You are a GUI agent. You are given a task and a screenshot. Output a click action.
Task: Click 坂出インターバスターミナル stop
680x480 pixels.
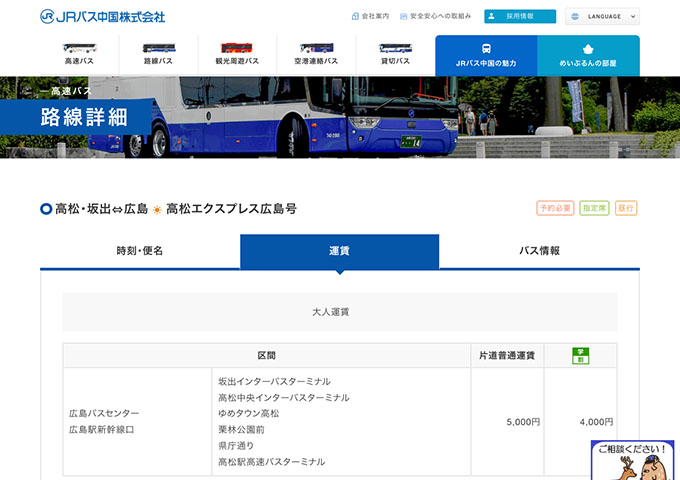(275, 382)
